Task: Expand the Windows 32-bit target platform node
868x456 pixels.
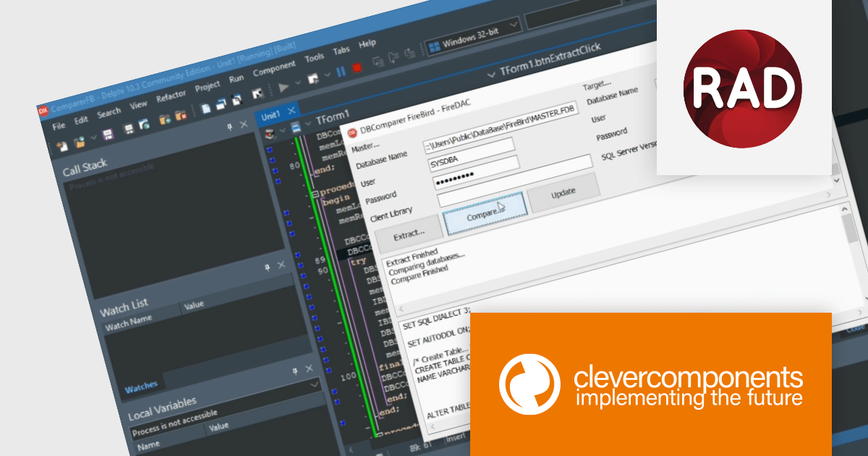Action: tap(513, 24)
